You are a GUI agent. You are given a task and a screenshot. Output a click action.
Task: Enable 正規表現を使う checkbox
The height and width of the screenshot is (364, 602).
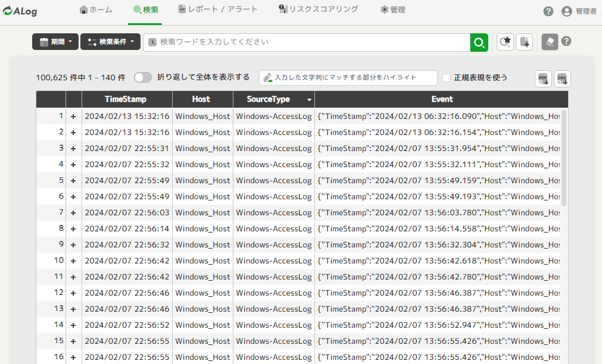pos(447,78)
